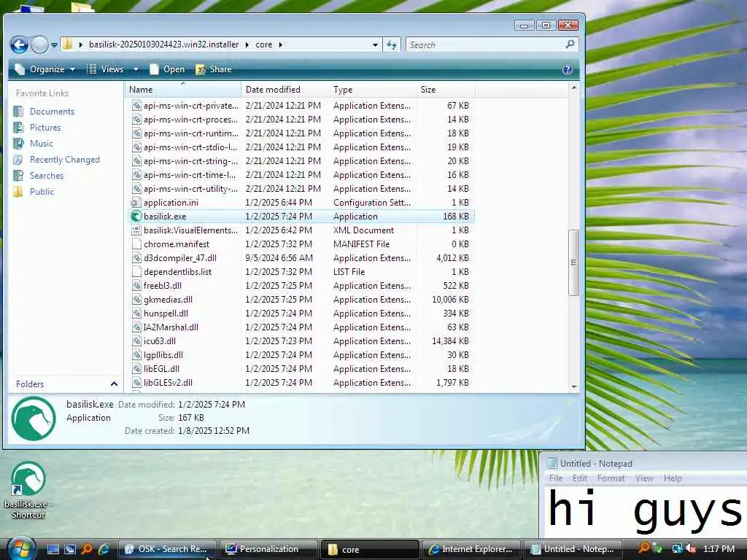Select the basilisk.VisualElements XML file
The image size is (747, 560).
(x=301, y=230)
